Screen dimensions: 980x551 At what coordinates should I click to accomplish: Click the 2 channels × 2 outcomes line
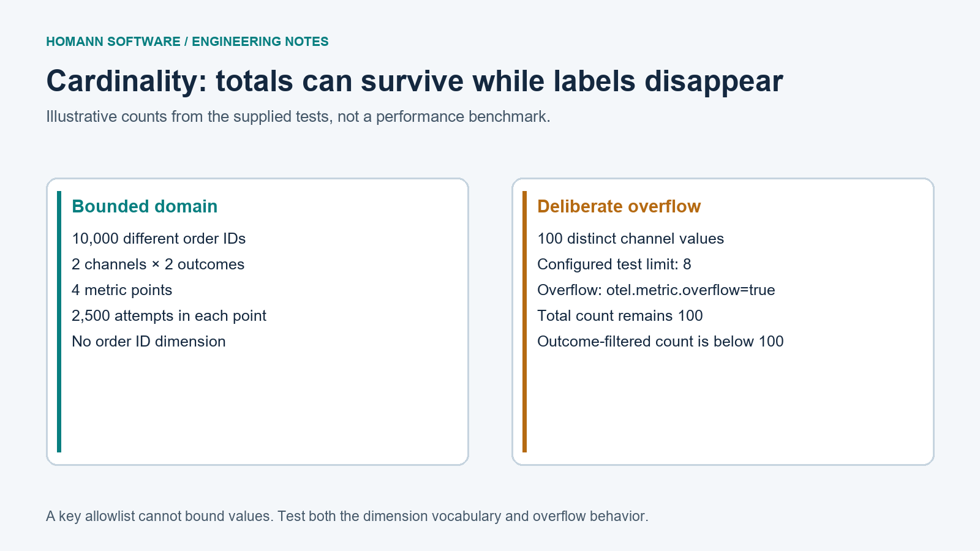point(158,264)
